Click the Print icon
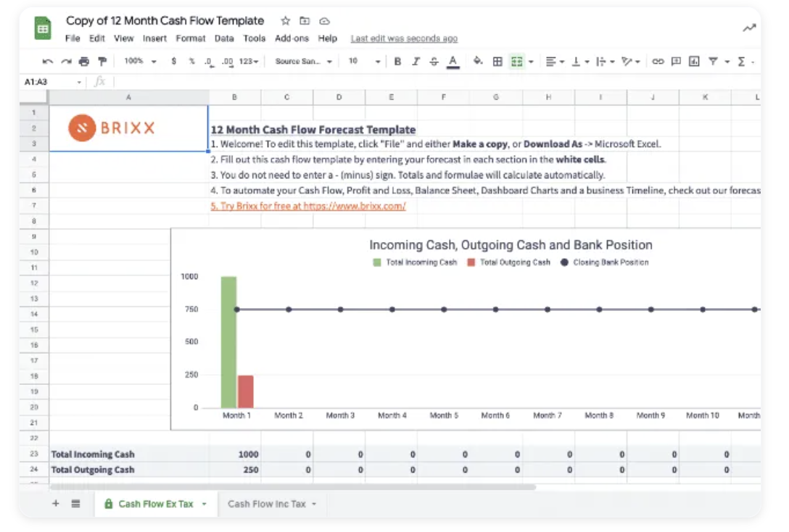This screenshot has height=532, width=789. coord(83,62)
